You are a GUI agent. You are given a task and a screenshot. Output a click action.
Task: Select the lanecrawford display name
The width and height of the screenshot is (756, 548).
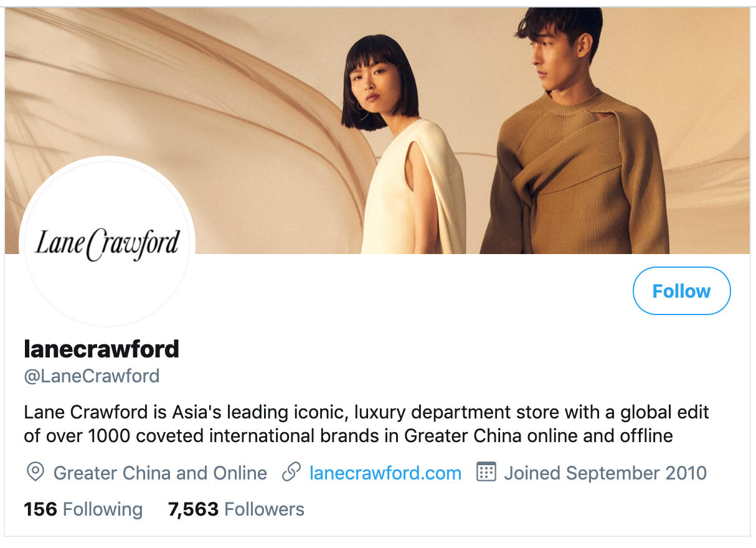(x=102, y=349)
